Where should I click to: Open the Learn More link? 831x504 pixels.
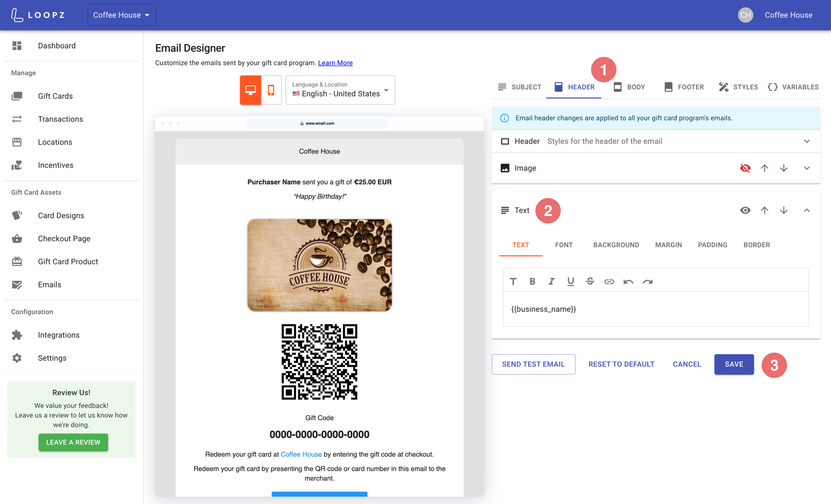[335, 63]
